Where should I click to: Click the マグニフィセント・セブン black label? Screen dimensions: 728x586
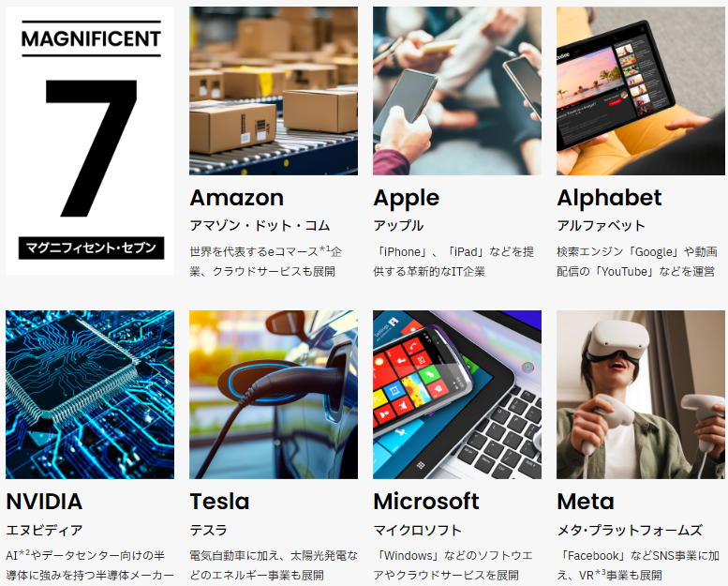pyautogui.click(x=92, y=248)
